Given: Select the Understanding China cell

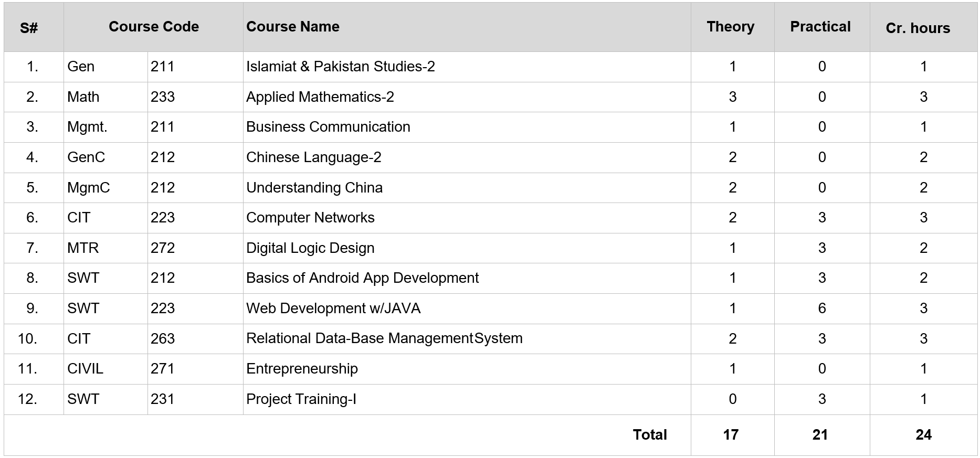Looking at the screenshot, I should pyautogui.click(x=467, y=188).
